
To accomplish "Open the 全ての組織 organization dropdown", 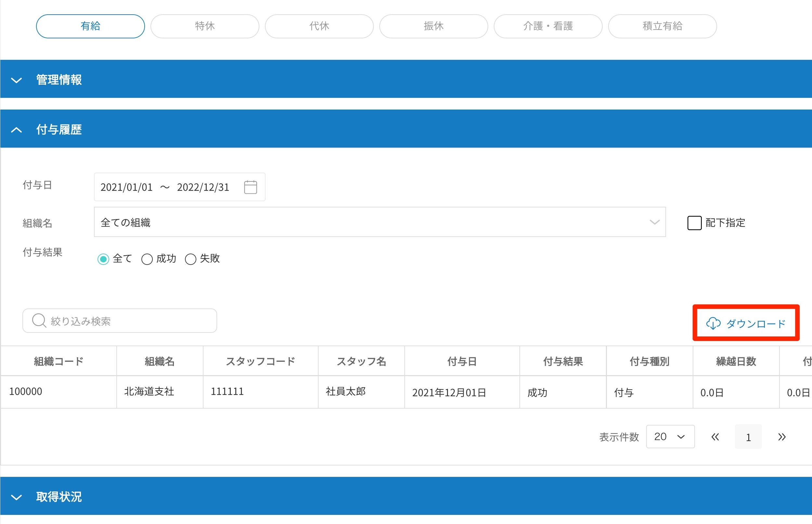I will pos(379,222).
